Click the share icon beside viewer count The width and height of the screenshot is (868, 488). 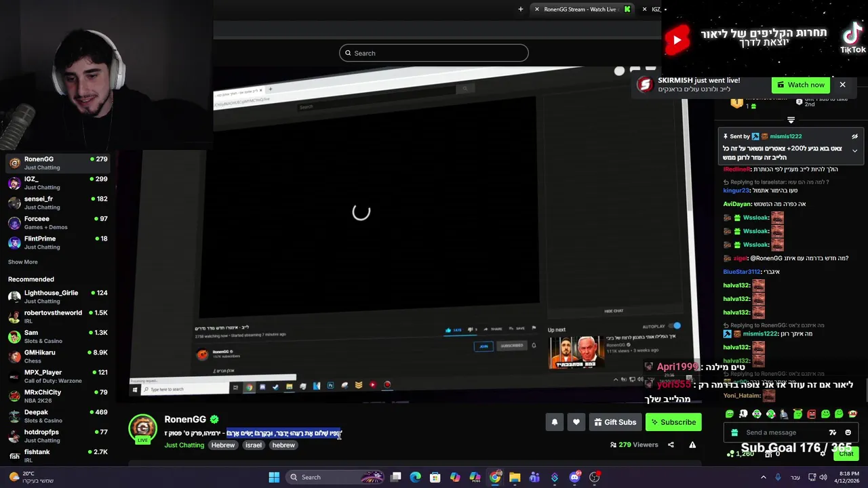click(x=671, y=445)
